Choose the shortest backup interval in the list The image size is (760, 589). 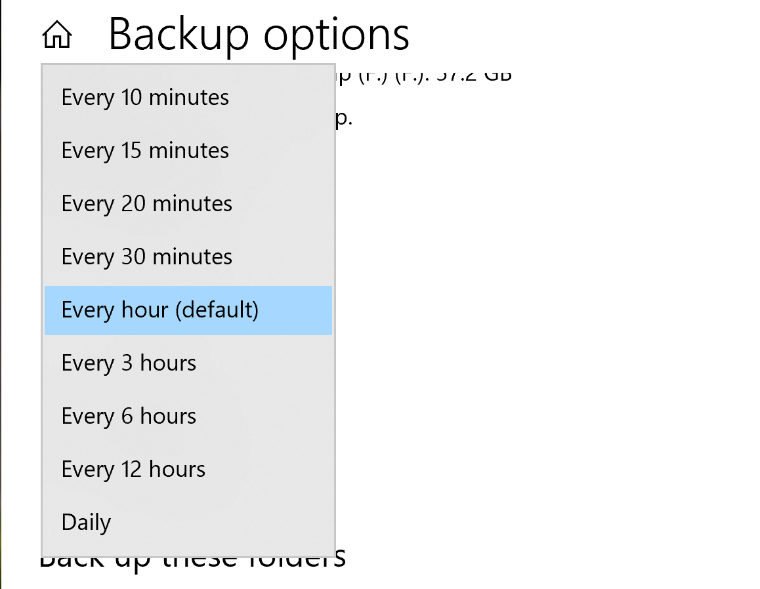[x=145, y=98]
